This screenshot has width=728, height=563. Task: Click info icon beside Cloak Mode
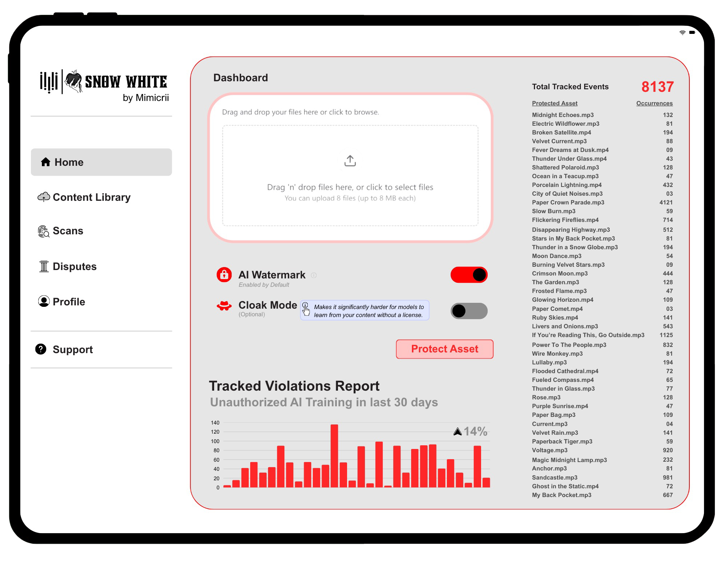[305, 305]
